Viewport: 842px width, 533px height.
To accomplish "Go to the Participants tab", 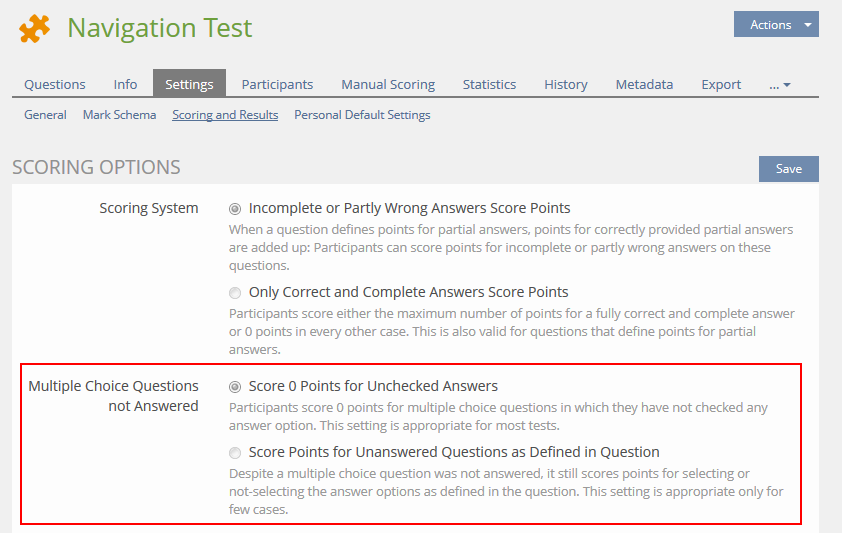I will (277, 85).
